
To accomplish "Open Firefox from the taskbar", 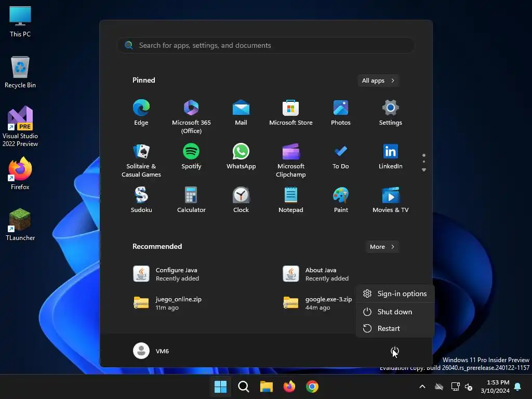I will (x=289, y=387).
